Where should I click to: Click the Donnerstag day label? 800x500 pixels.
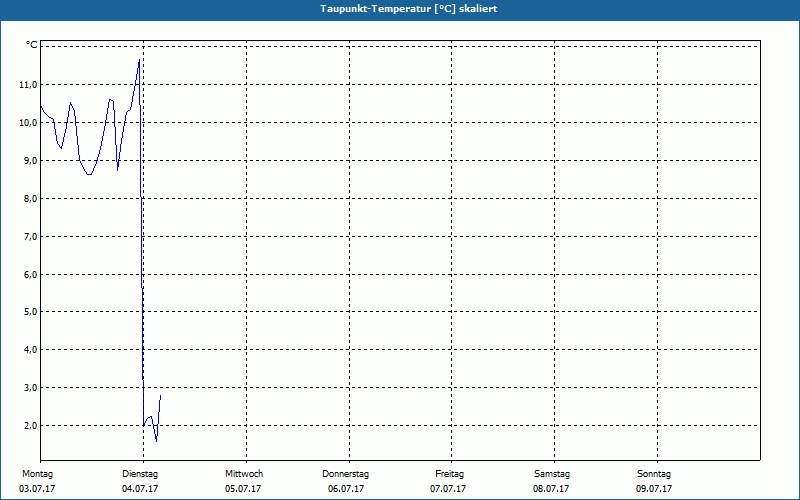coord(345,474)
